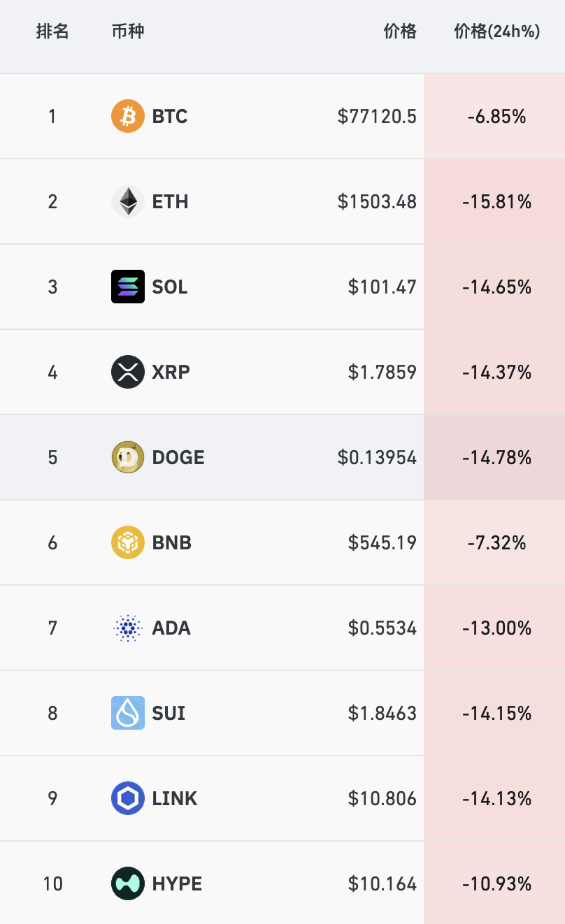Click the SUI water drop icon
Viewport: 565px width, 924px height.
[x=128, y=713]
